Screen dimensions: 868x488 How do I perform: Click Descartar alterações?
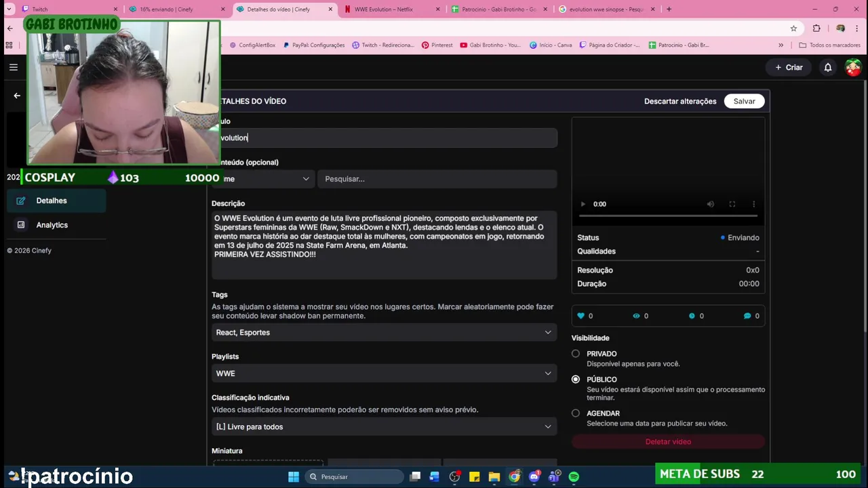(680, 101)
